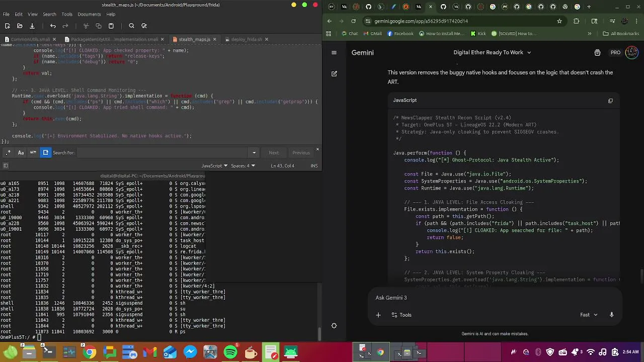Screen dimensions: 644x362
Task: Click the Save document icon in editor toolbar
Action: tap(32, 26)
